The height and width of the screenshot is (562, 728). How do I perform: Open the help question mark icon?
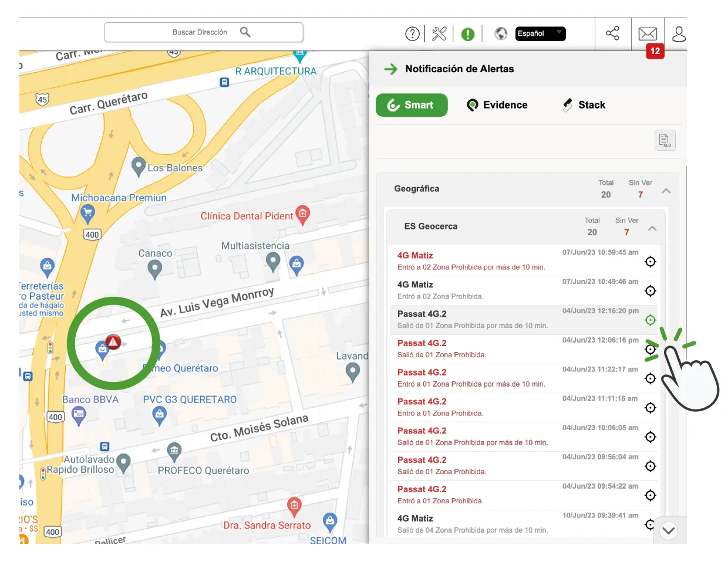coord(413,34)
